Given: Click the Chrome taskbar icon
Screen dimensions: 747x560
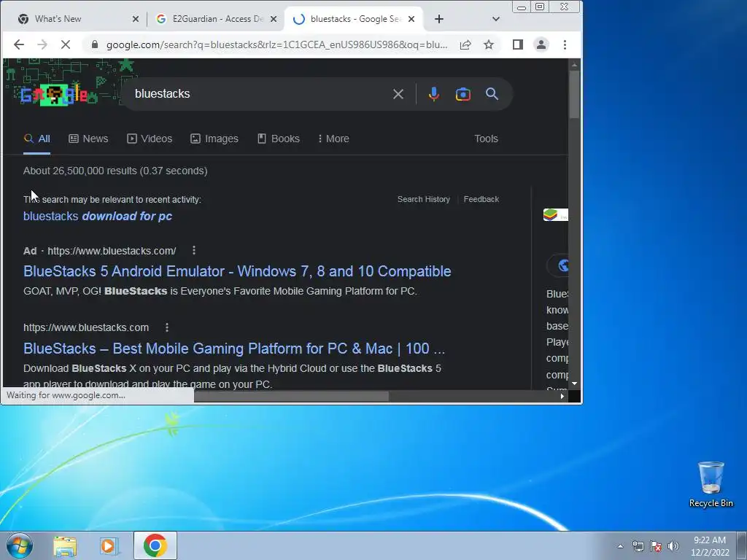Looking at the screenshot, I should 155,545.
